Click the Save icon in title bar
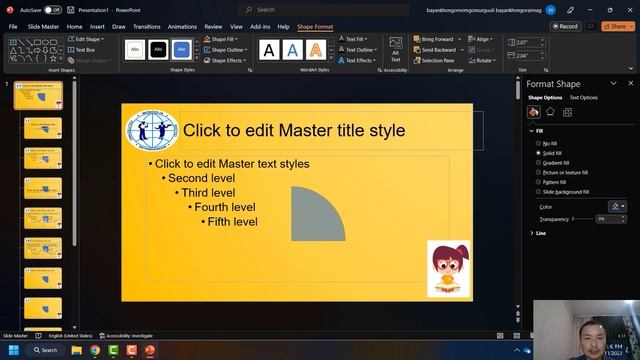This screenshot has height=360, width=640. tap(71, 10)
